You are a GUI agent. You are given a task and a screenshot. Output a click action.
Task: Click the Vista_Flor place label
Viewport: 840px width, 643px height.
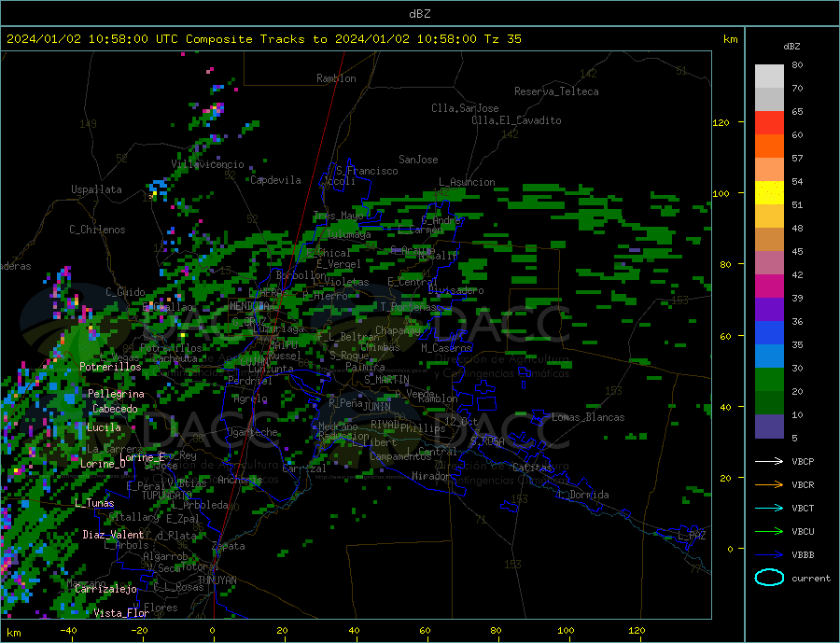[x=121, y=613]
